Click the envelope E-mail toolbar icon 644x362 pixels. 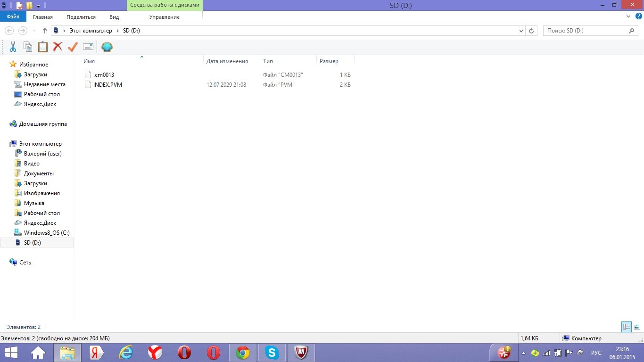tap(88, 47)
